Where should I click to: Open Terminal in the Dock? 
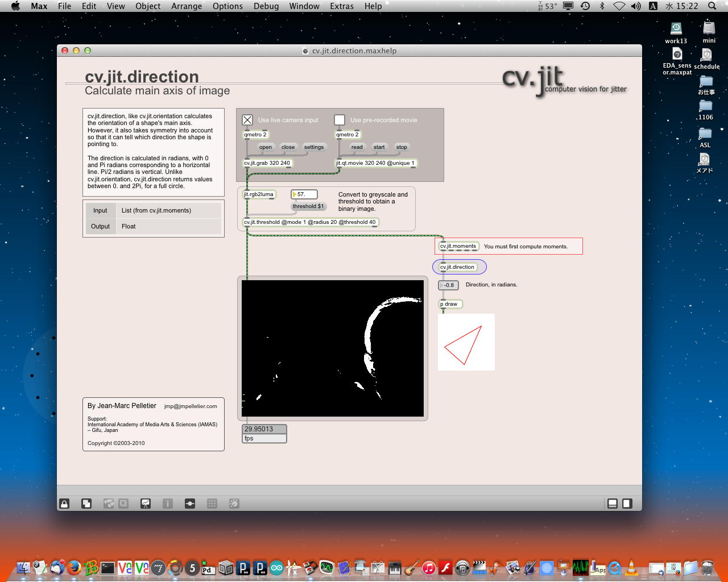(107, 567)
